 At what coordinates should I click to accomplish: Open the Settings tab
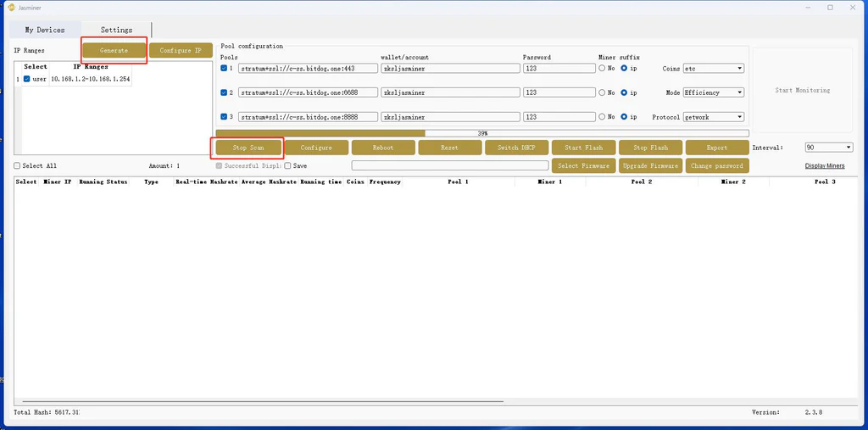click(x=116, y=30)
